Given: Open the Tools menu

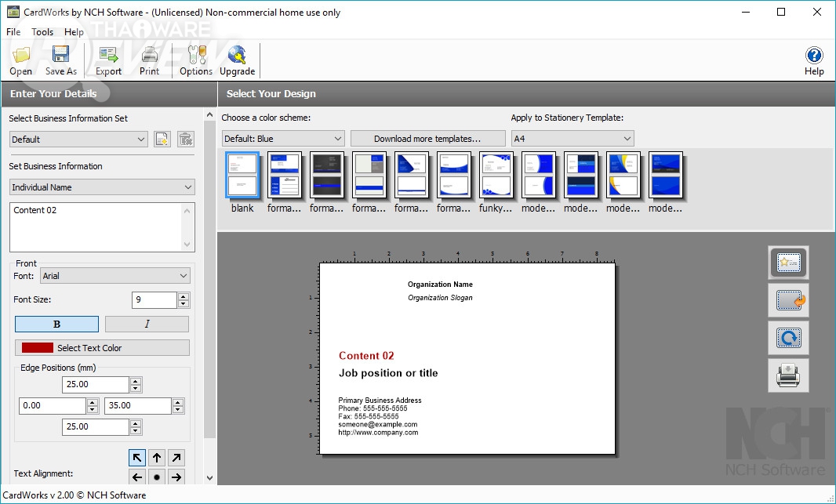Looking at the screenshot, I should click(42, 32).
